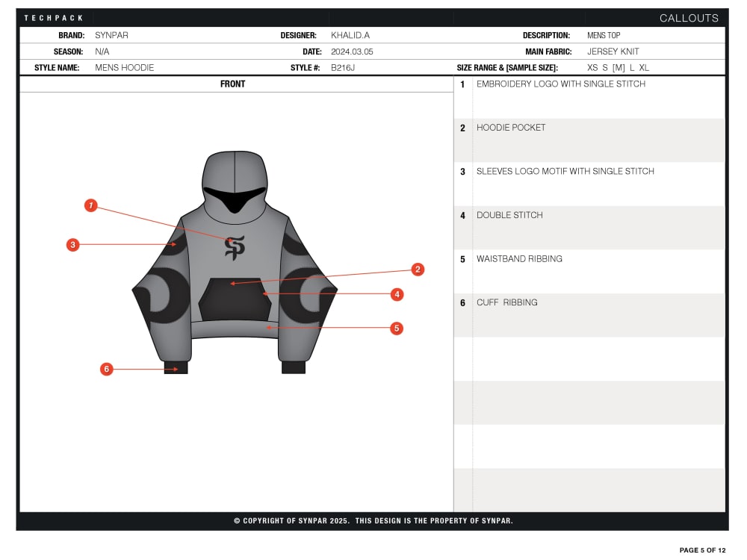The width and height of the screenshot is (747, 560).
Task: Click the 'TECHPACK' header title
Action: point(53,18)
